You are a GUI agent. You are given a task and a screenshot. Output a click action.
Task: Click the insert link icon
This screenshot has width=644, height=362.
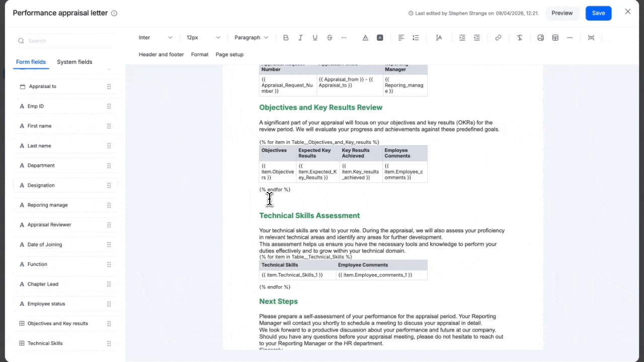pyautogui.click(x=498, y=38)
